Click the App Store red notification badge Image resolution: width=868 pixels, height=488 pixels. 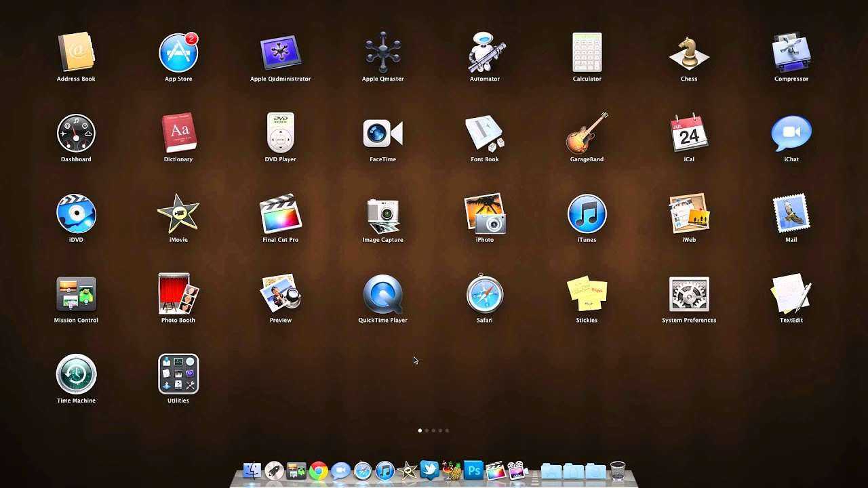[191, 39]
